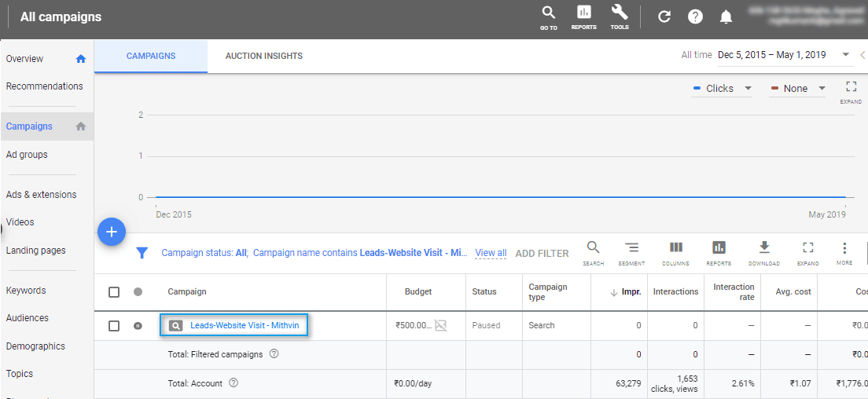Click the blue plus new campaign button
The height and width of the screenshot is (399, 868).
point(112,232)
